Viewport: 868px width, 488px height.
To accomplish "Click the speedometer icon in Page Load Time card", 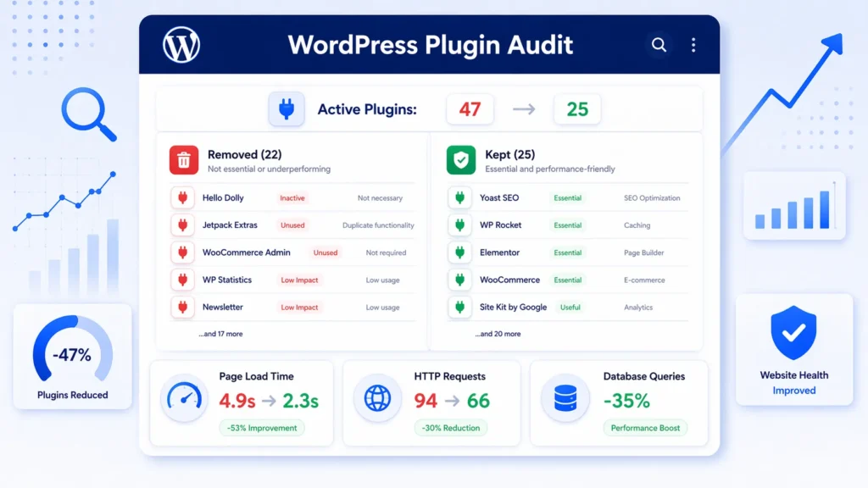I will (x=185, y=398).
